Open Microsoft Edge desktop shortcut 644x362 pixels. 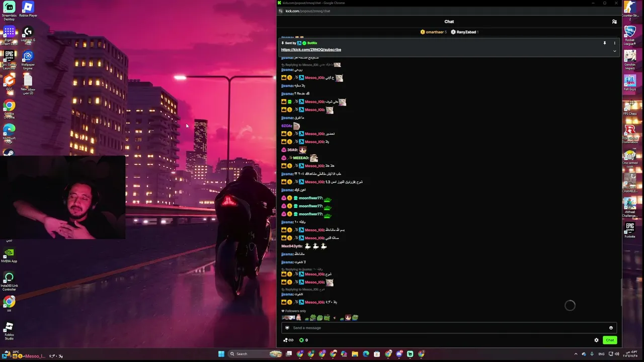(9, 134)
